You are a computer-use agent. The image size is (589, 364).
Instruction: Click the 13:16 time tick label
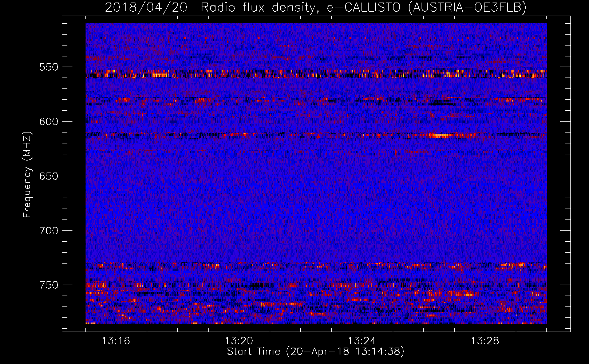116,341
